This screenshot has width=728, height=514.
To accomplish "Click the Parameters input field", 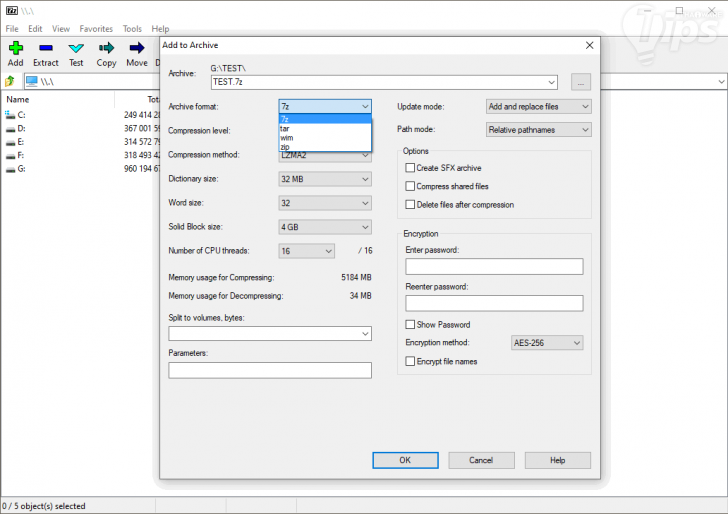I will [x=270, y=370].
